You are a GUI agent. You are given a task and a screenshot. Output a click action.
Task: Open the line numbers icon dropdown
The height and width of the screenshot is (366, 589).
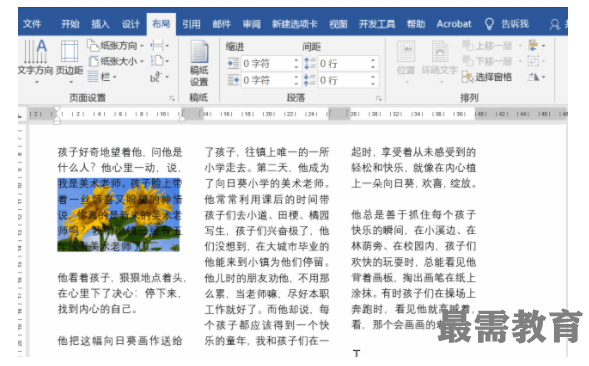tap(160, 61)
